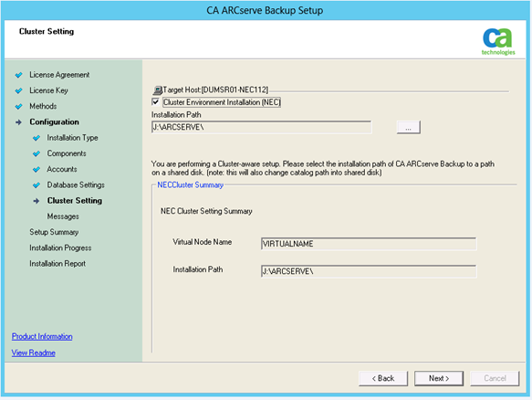Click the Target Host [DUMSR01-NEC112] text
Screen dimensions: 532x400
215,90
